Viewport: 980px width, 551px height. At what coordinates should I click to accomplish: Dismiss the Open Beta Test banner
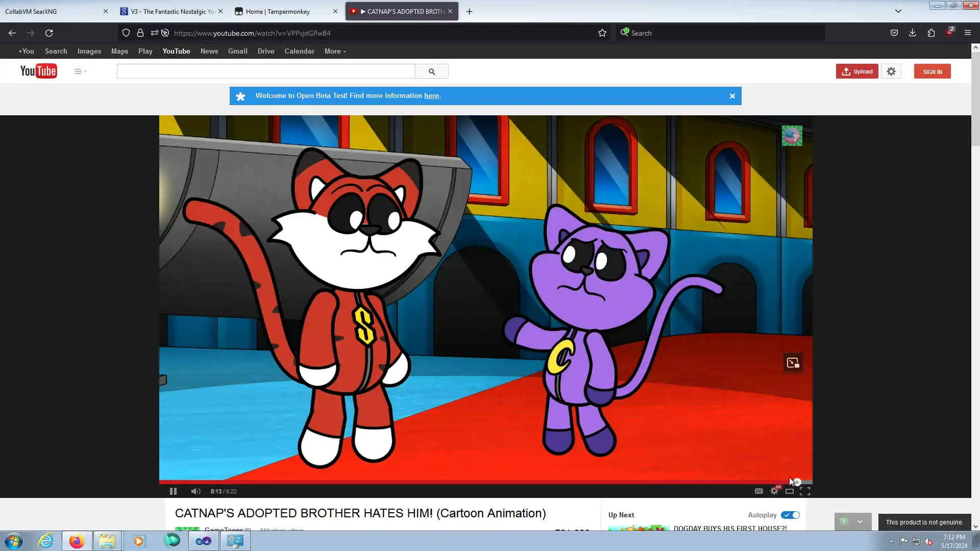(732, 96)
